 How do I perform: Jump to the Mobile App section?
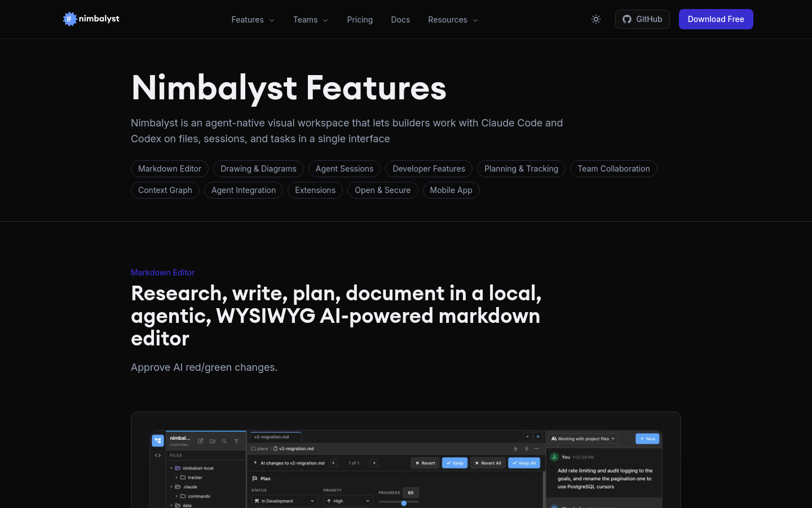click(451, 190)
